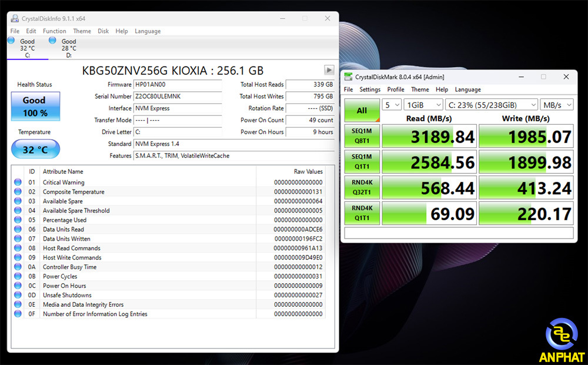The width and height of the screenshot is (588, 365).
Task: Click the C: drive status orb
Action: 11,40
